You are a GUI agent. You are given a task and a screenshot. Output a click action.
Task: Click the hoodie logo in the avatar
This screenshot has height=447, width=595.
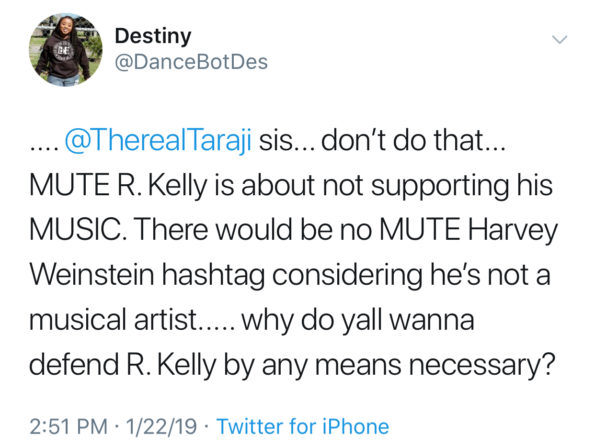pyautogui.click(x=64, y=51)
